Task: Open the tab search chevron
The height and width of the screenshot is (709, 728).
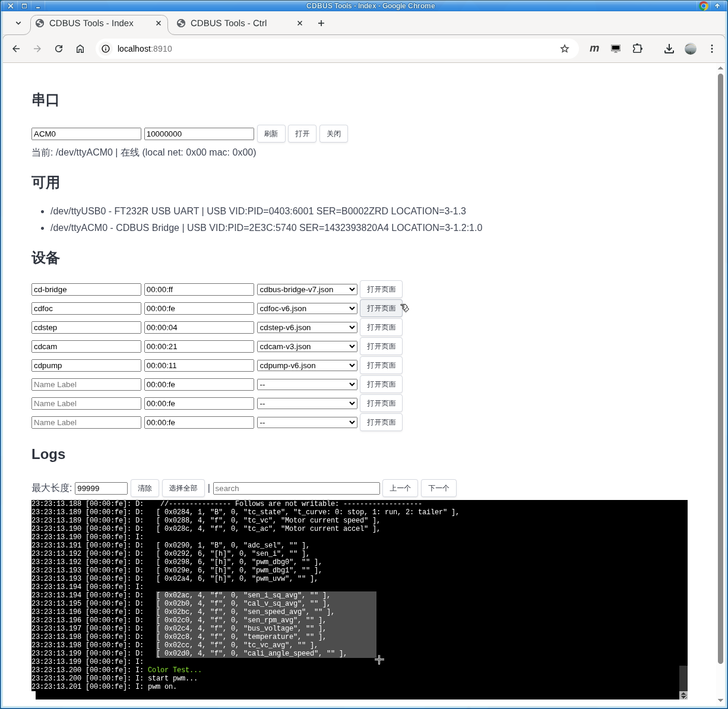Action: click(18, 23)
